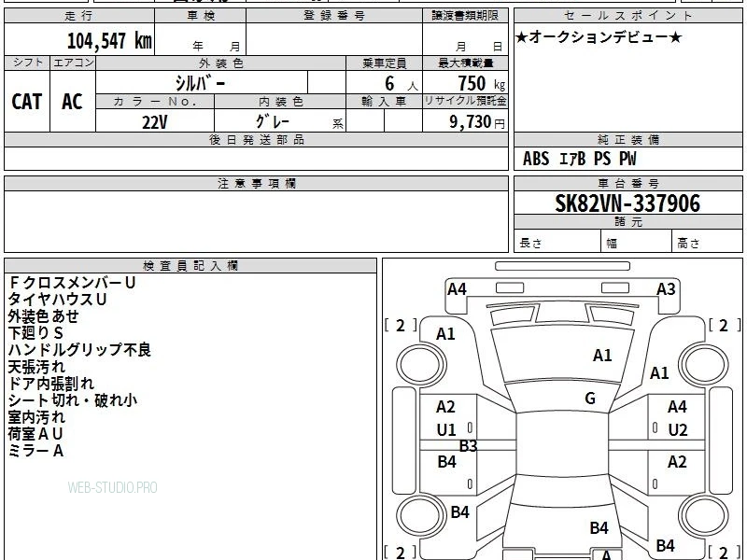Click the セールスポイント header

[x=627, y=16]
